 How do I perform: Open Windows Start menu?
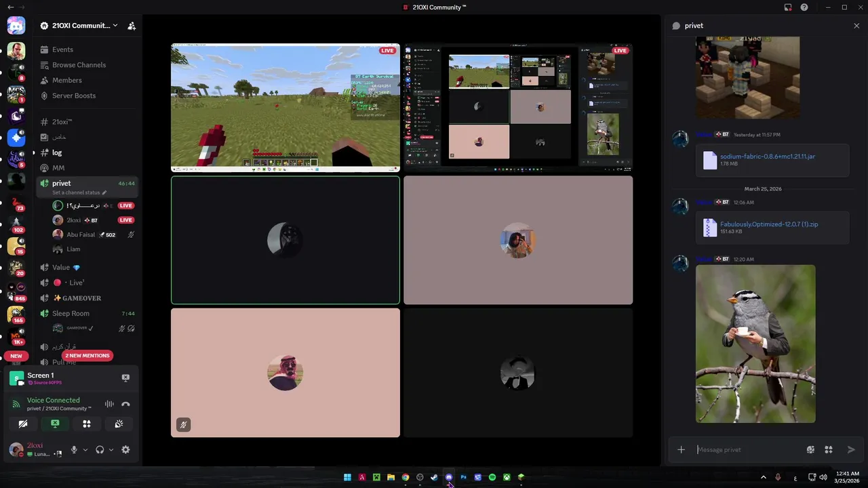(x=347, y=477)
